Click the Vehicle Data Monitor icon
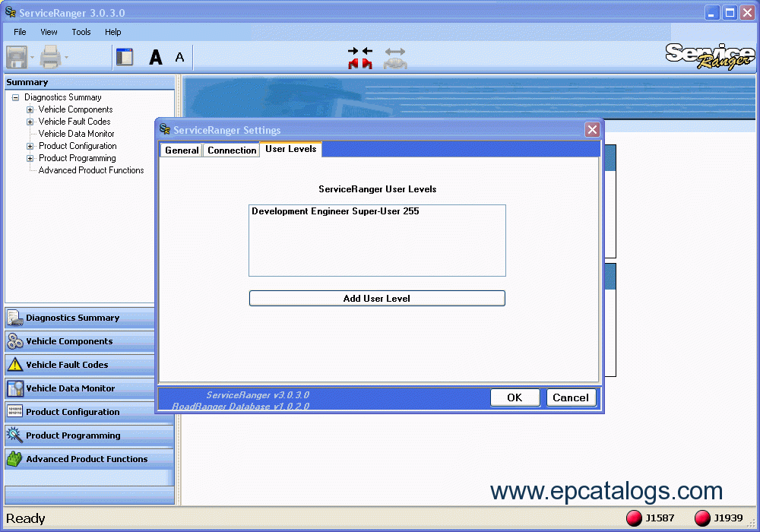The width and height of the screenshot is (760, 532). click(15, 388)
